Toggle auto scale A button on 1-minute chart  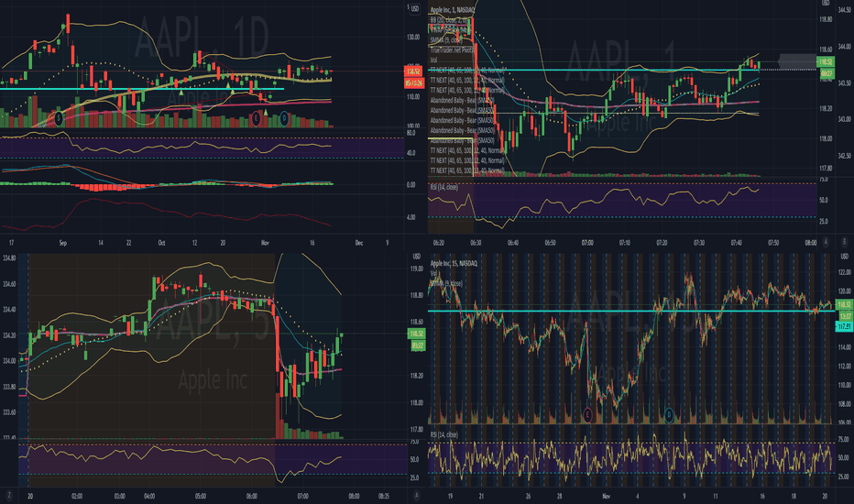pyautogui.click(x=826, y=242)
